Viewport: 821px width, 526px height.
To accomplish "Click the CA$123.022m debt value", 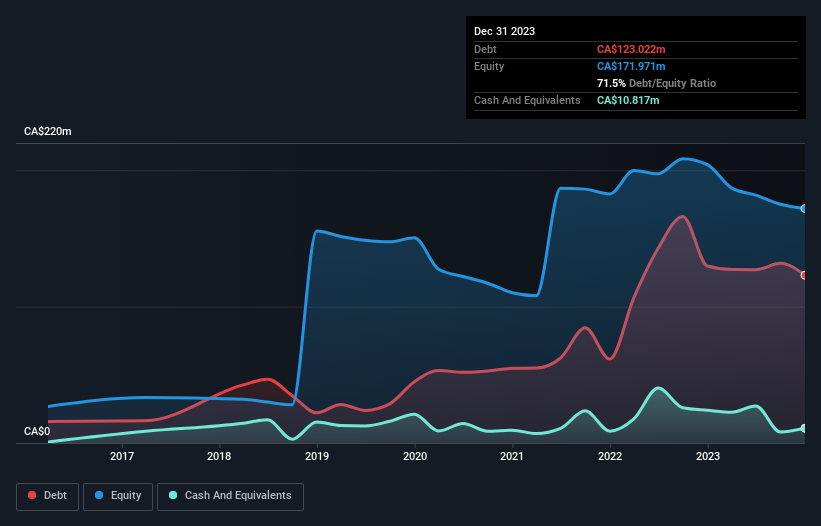I will pyautogui.click(x=631, y=49).
